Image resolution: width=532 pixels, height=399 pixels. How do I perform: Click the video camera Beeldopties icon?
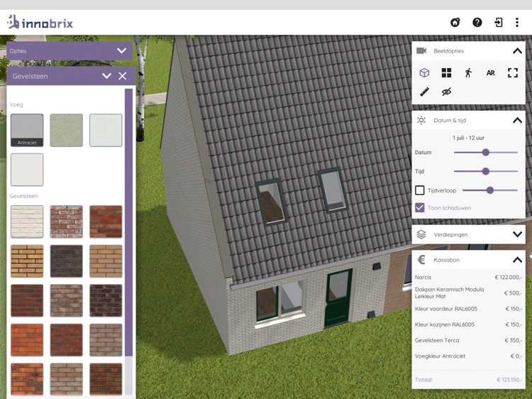click(421, 51)
